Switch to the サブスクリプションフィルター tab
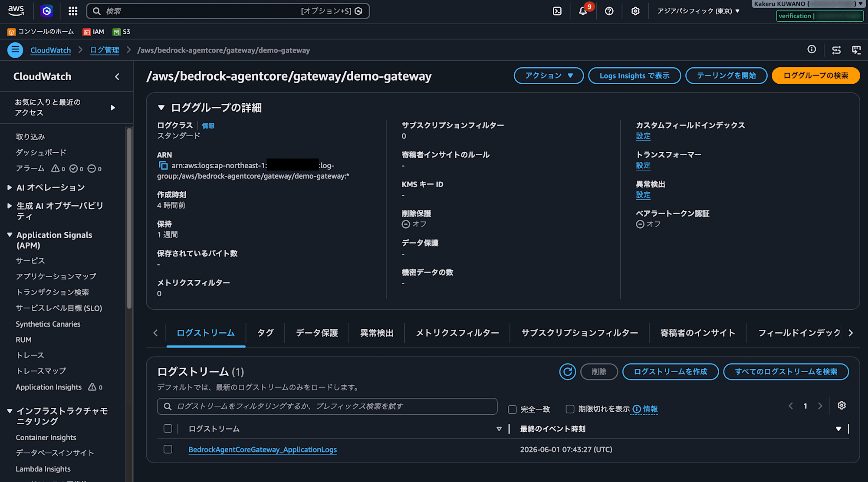868x482 pixels. pyautogui.click(x=579, y=333)
